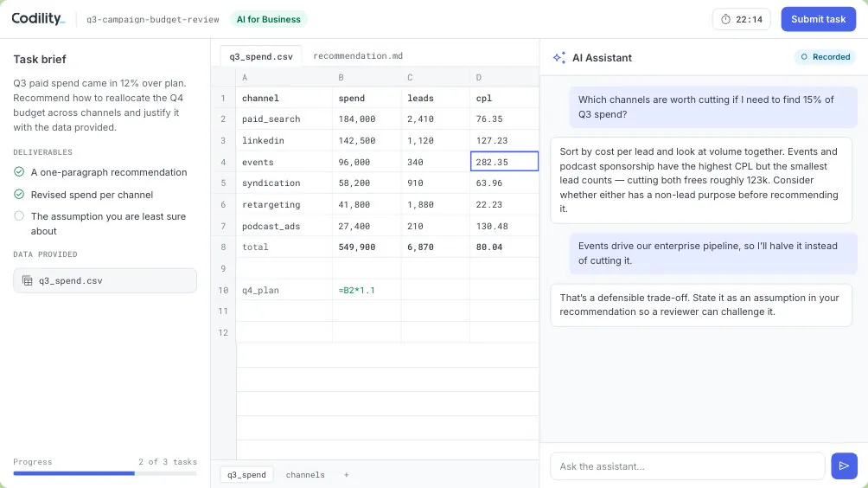The width and height of the screenshot is (868, 488).
Task: Select the total spend cell 549,900
Action: click(367, 247)
